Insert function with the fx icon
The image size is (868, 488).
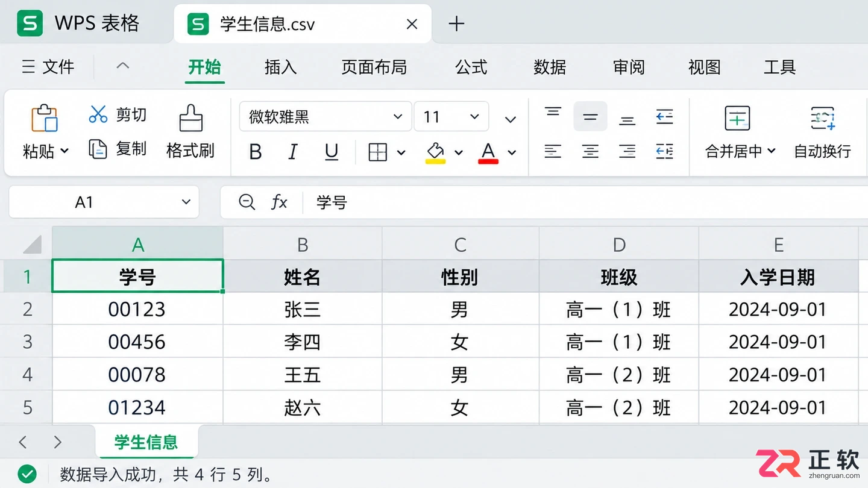[x=279, y=202]
